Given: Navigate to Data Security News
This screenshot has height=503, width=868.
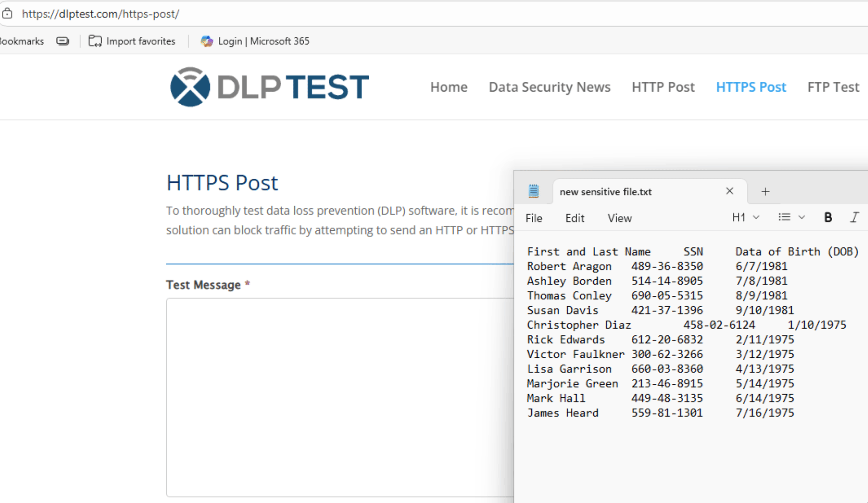Looking at the screenshot, I should click(549, 87).
